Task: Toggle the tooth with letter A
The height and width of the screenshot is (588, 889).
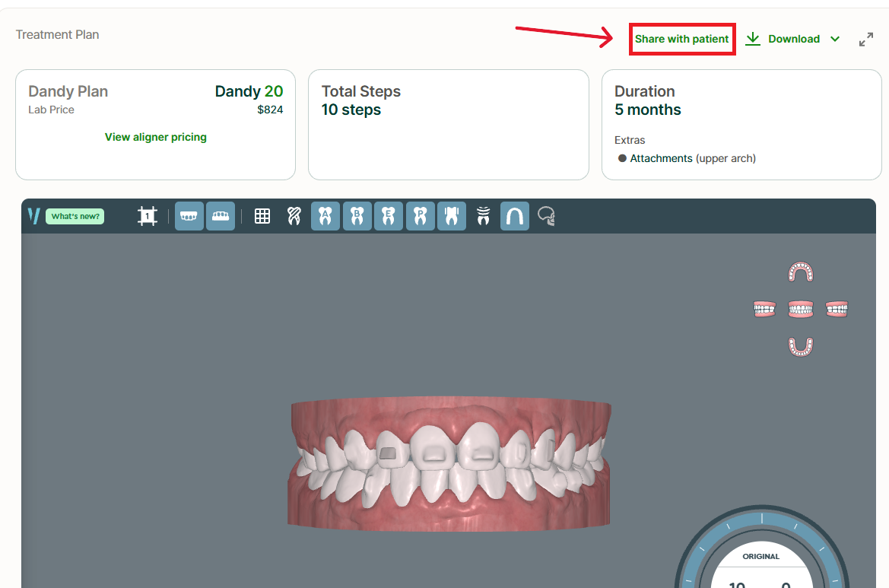Action: [x=325, y=216]
